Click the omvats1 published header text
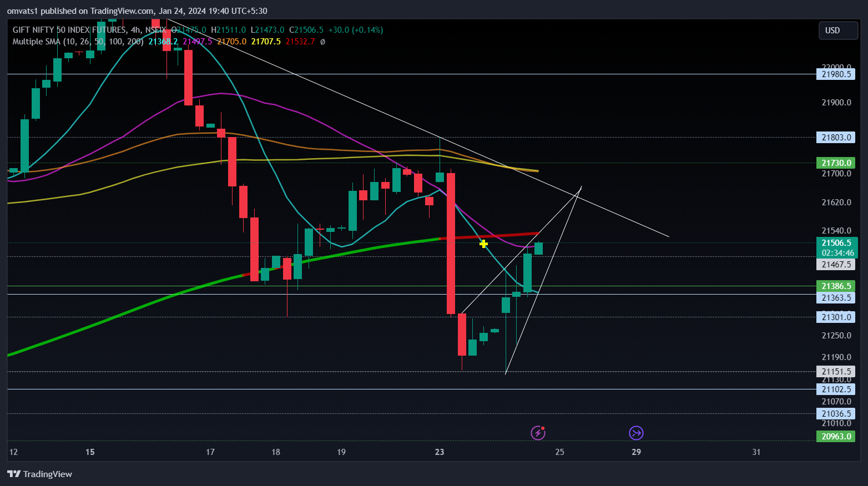 pos(137,11)
